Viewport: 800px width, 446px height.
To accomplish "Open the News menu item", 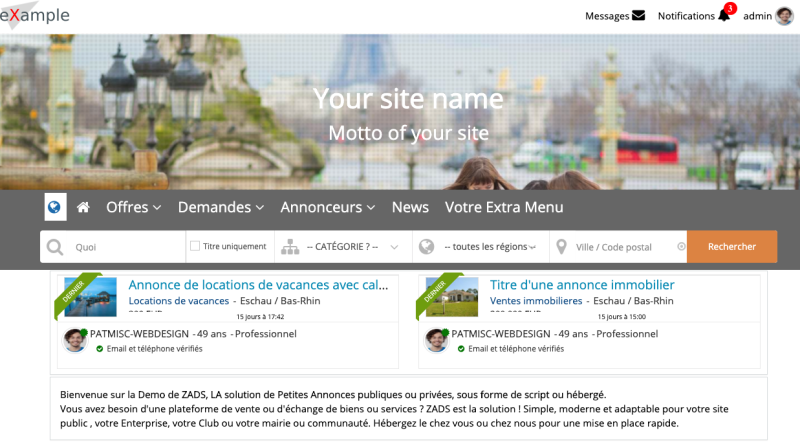I will pyautogui.click(x=410, y=207).
